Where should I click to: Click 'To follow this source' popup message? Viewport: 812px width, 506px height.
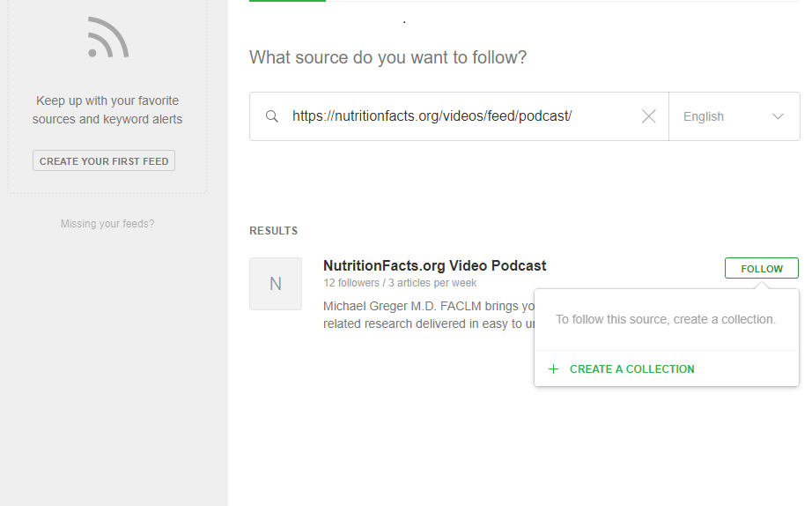pyautogui.click(x=665, y=319)
